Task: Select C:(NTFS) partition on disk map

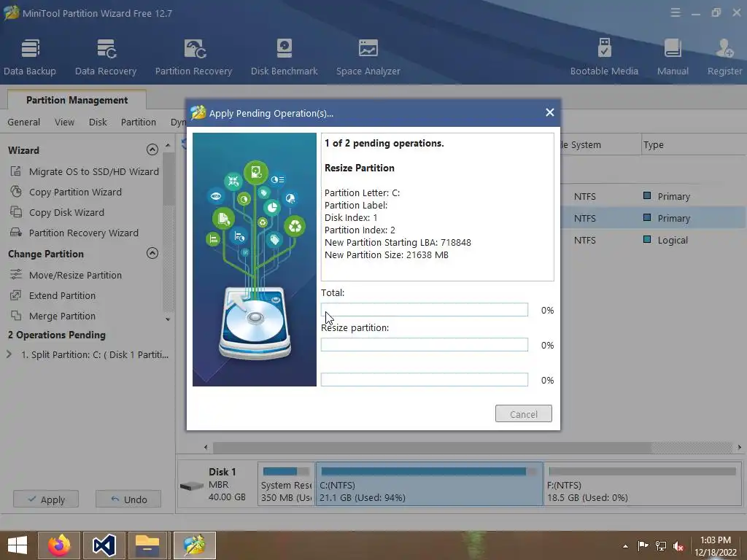Action: pos(429,484)
